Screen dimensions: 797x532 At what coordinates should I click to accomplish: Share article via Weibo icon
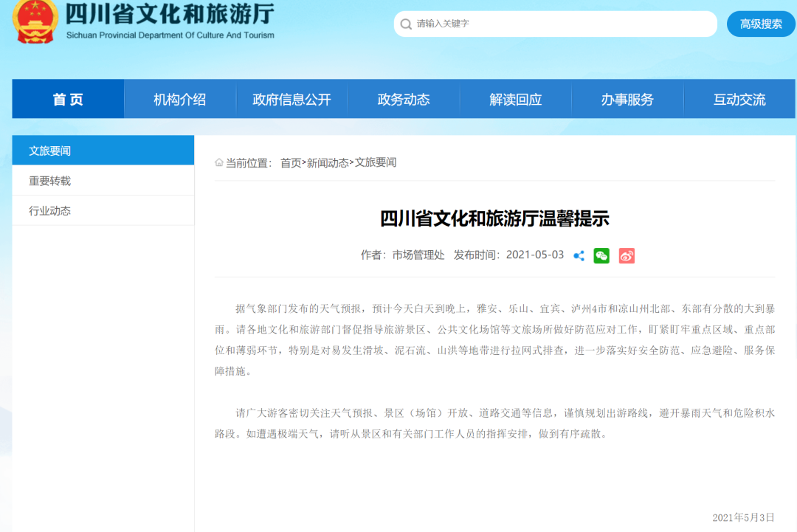(x=627, y=255)
